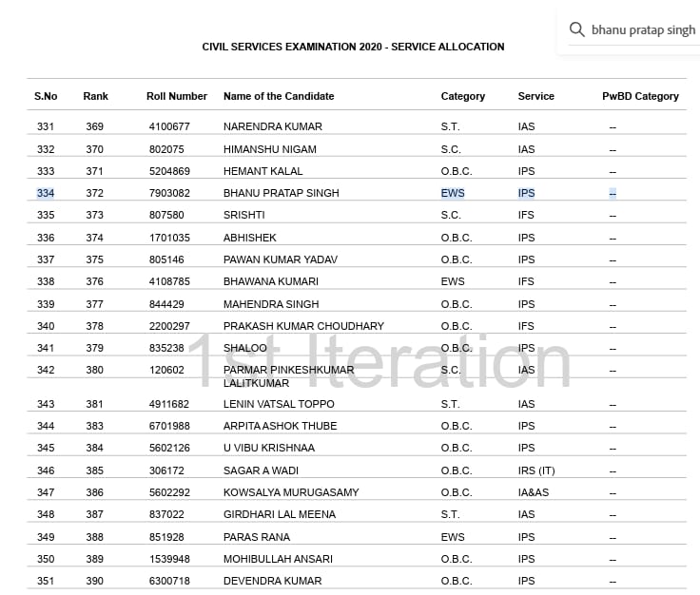
Task: Click roll number 1701035
Action: [169, 238]
